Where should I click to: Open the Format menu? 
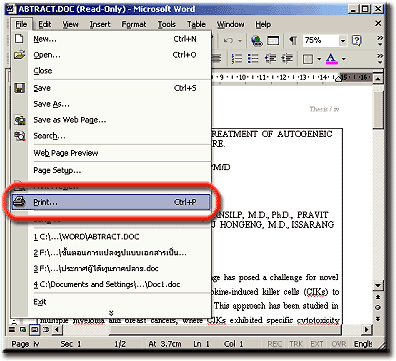[x=134, y=24]
